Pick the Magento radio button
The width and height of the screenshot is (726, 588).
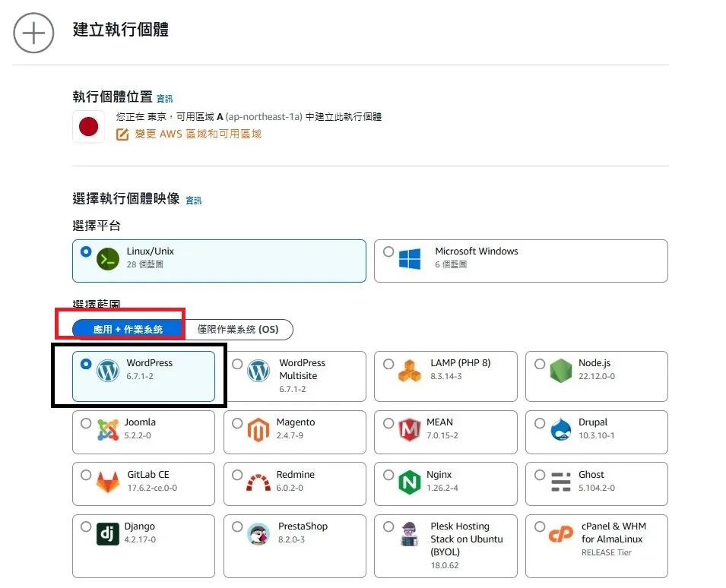point(237,423)
